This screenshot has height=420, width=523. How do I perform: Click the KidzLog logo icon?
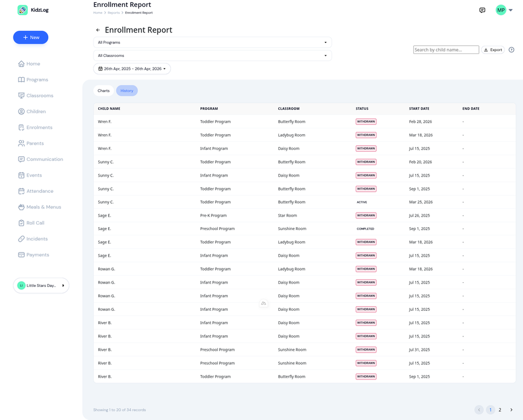(x=22, y=10)
